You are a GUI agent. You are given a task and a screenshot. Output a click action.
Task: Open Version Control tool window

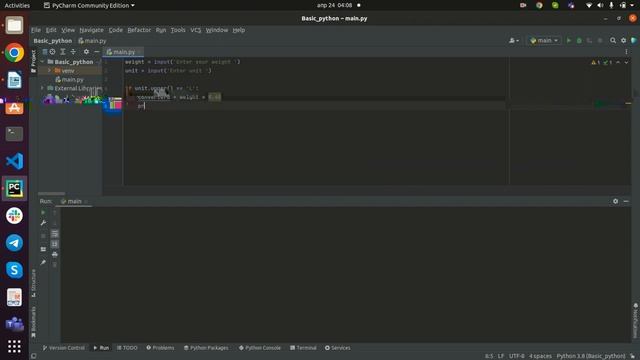point(64,348)
